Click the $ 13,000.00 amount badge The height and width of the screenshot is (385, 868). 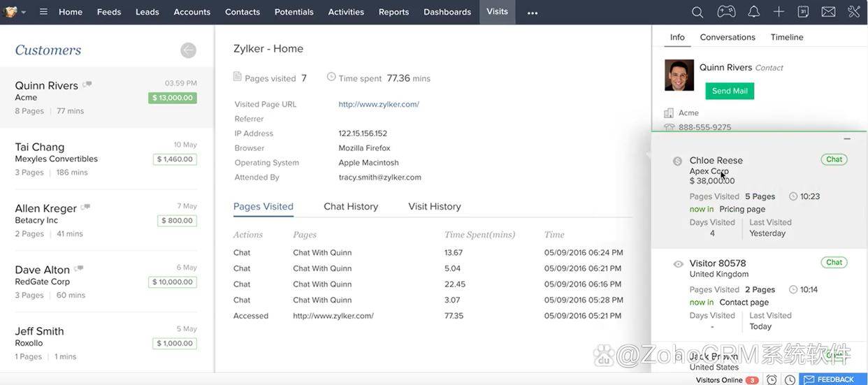tap(173, 98)
